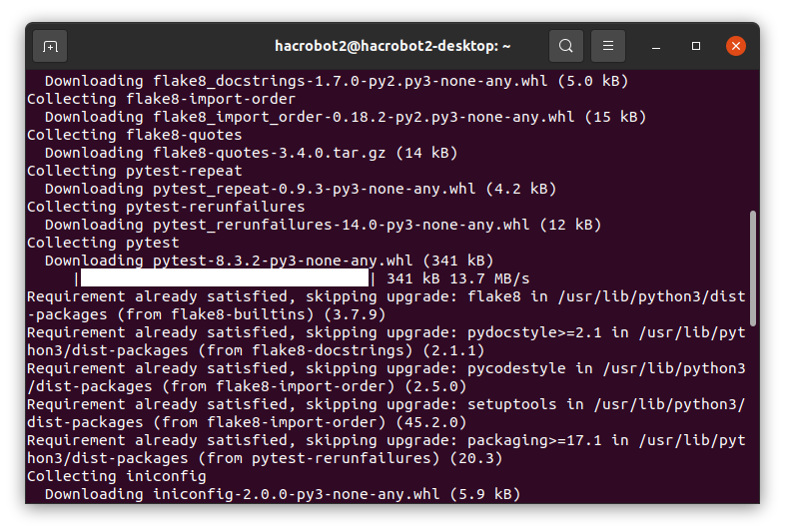Image resolution: width=785 pixels, height=532 pixels.
Task: Click the text '(45.2.0)' version
Action: point(431,423)
